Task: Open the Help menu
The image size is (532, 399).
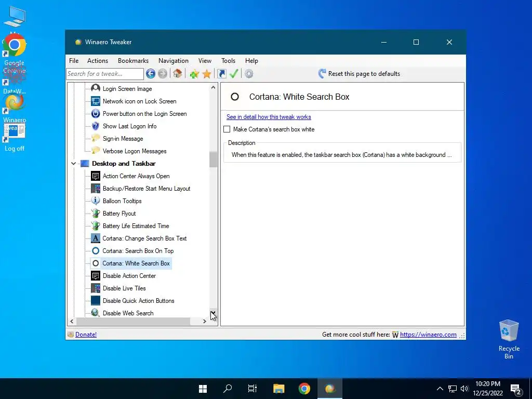Action: 252,61
